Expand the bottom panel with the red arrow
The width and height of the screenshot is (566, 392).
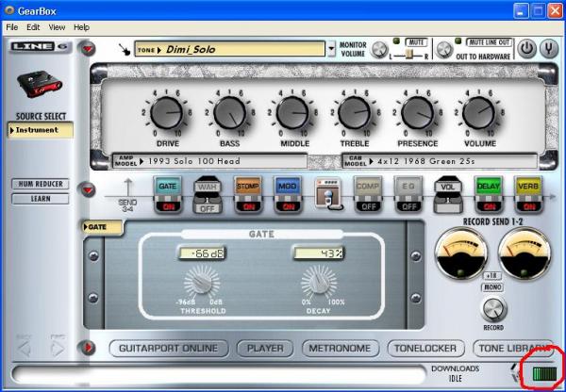point(88,348)
